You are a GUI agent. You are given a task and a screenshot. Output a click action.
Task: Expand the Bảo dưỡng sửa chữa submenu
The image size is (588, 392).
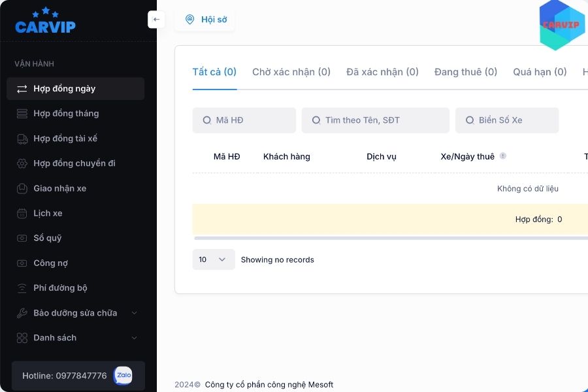pyautogui.click(x=134, y=313)
